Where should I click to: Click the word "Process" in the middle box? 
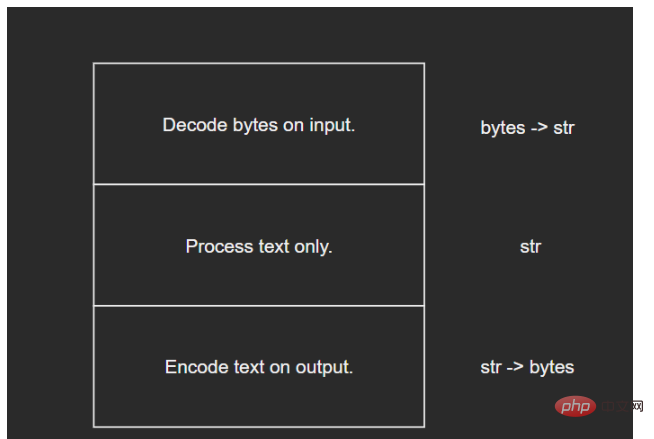point(219,246)
